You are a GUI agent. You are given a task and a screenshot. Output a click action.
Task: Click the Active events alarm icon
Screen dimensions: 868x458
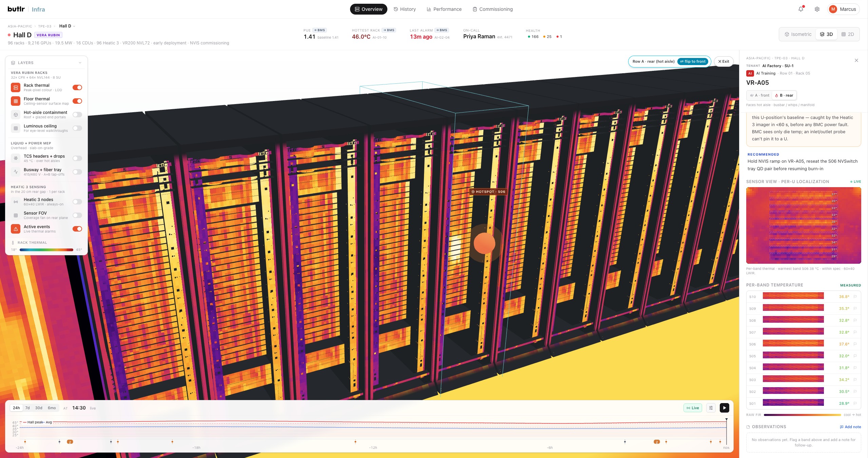(x=16, y=229)
